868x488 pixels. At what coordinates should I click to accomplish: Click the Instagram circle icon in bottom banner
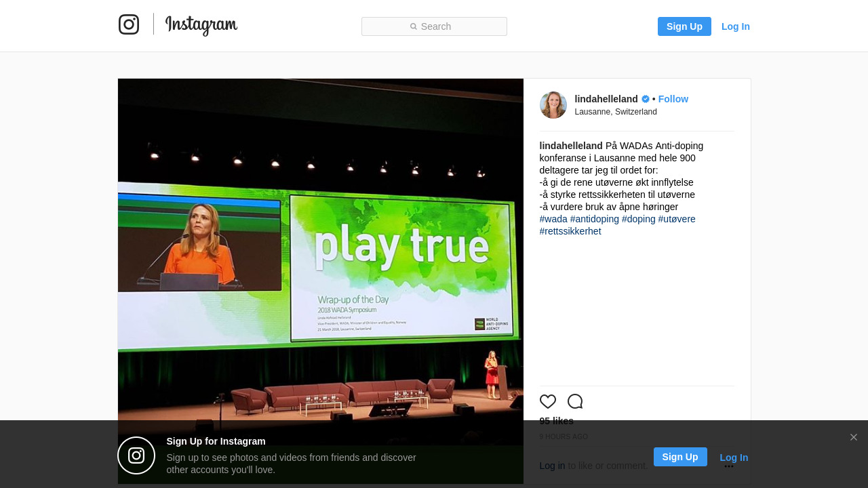click(x=136, y=455)
